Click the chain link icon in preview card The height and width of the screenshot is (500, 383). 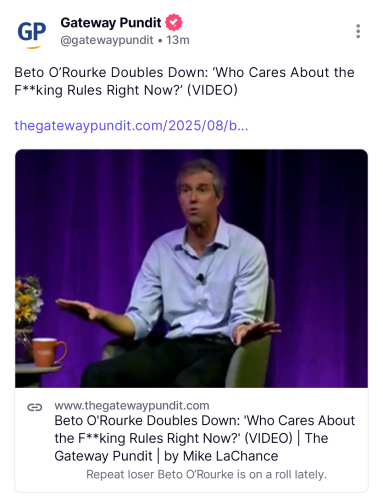(35, 407)
